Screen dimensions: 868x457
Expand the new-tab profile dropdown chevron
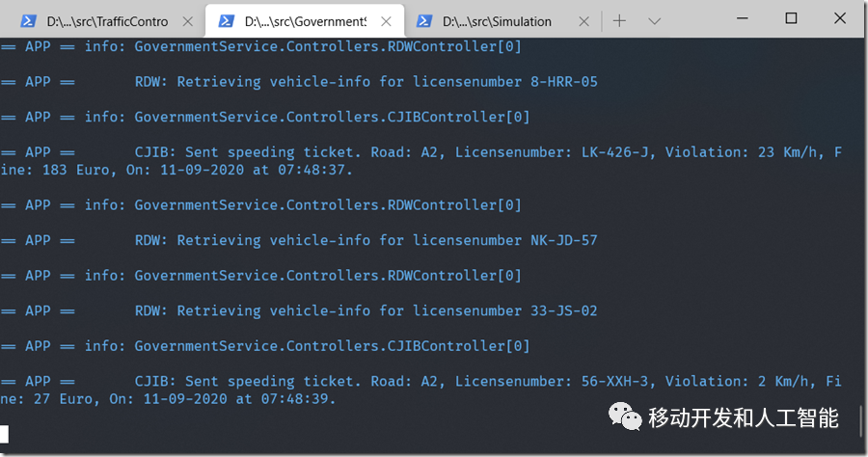pyautogui.click(x=654, y=21)
